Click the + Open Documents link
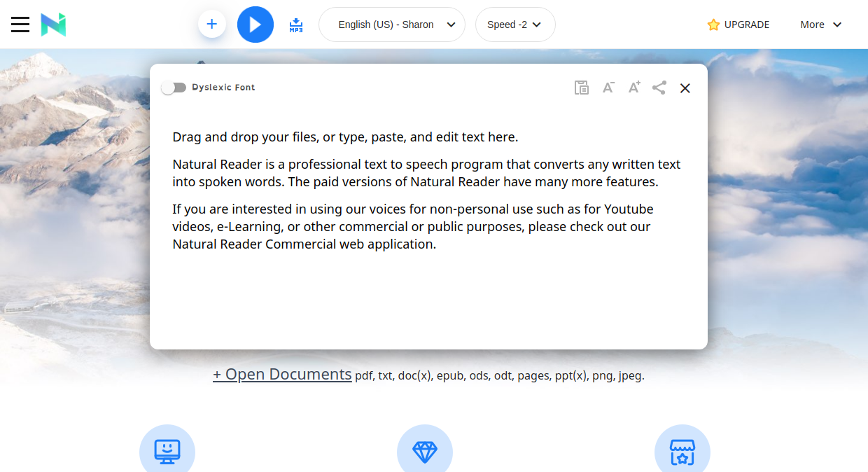 click(282, 374)
